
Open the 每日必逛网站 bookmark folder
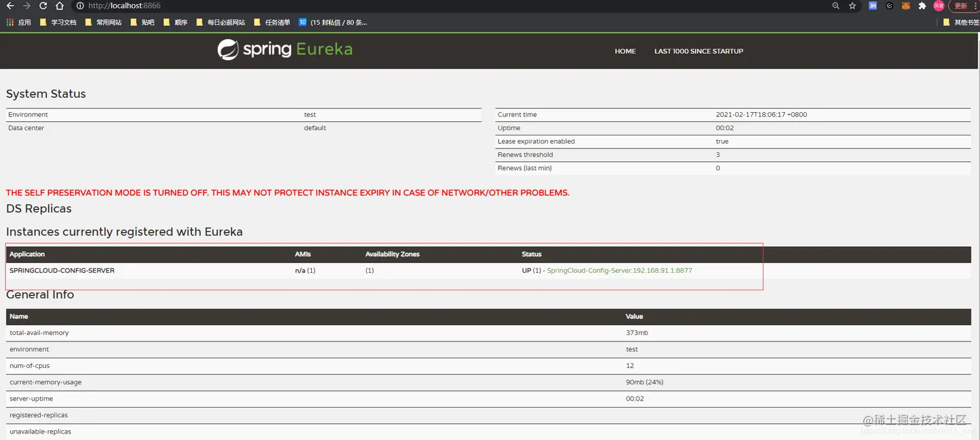click(221, 22)
